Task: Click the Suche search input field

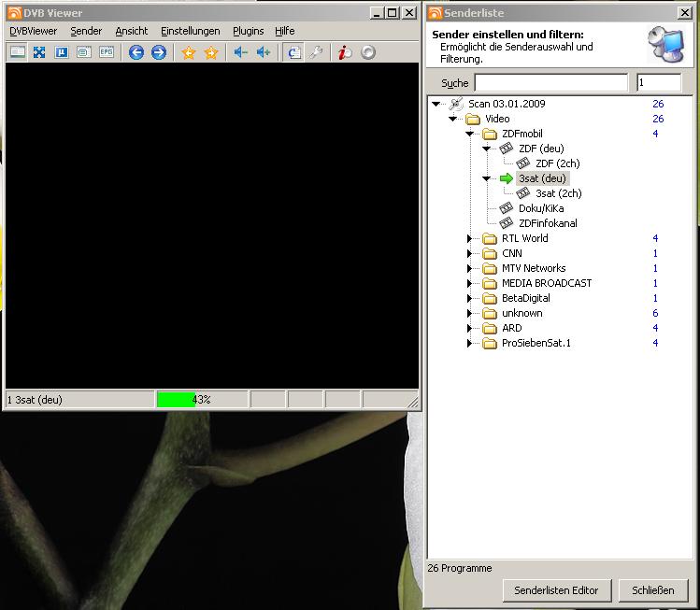Action: point(550,83)
